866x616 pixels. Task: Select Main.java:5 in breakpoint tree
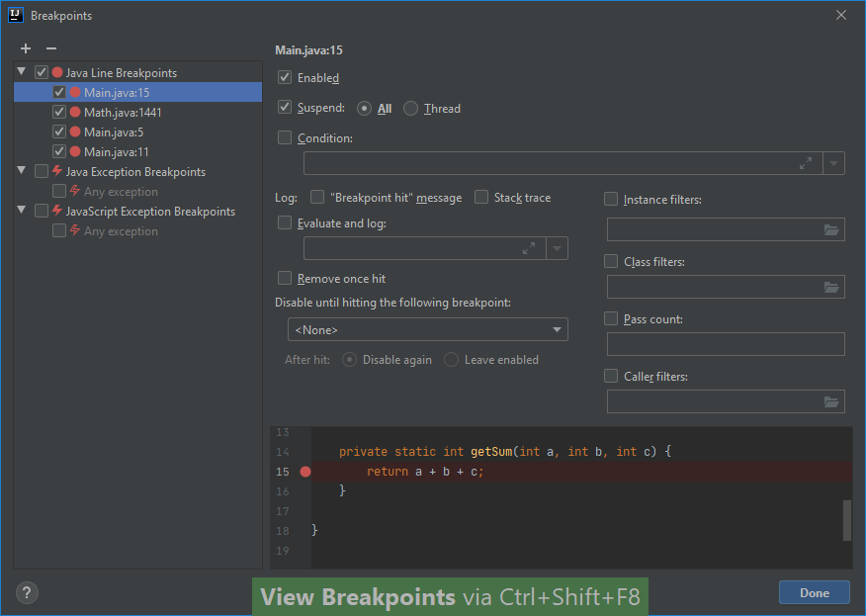tap(138, 132)
